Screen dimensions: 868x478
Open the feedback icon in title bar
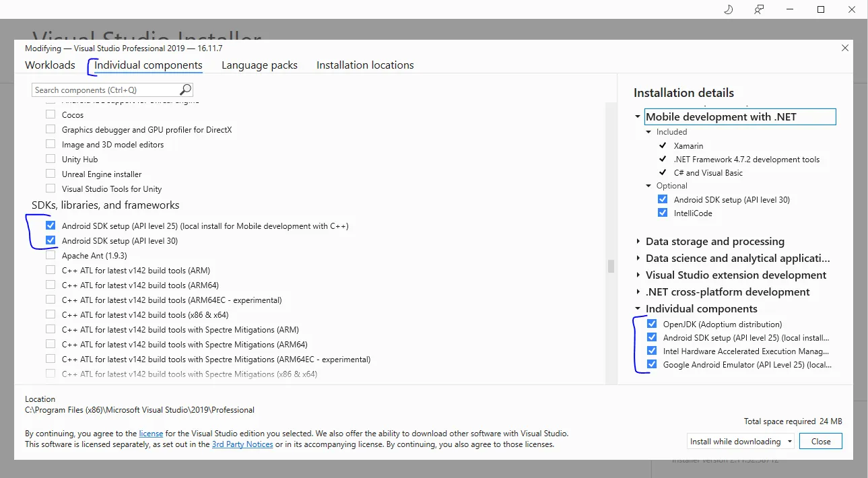[759, 9]
